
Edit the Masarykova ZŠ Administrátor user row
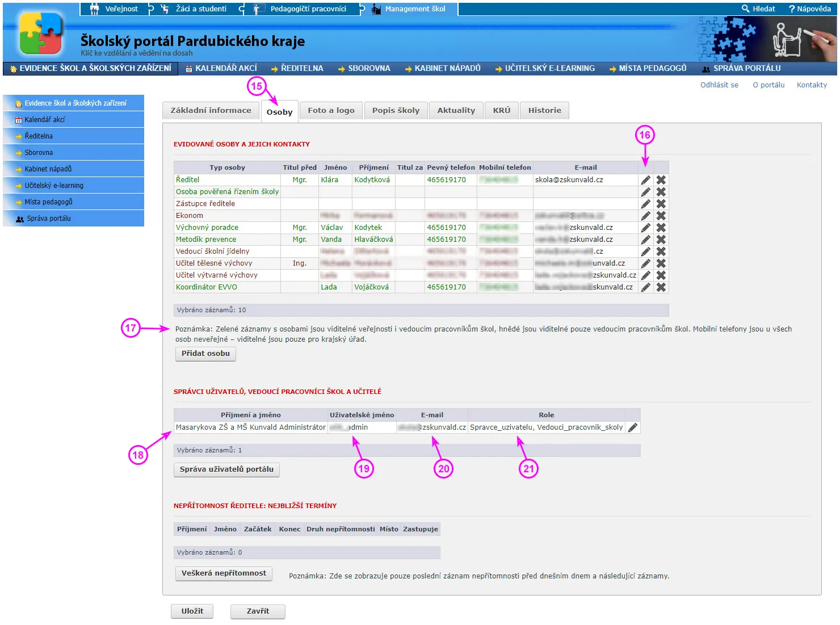click(x=633, y=427)
